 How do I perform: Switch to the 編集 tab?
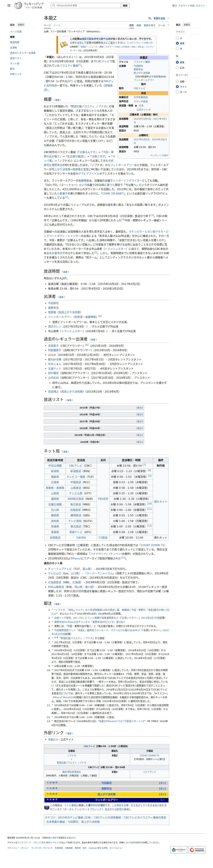139,25
